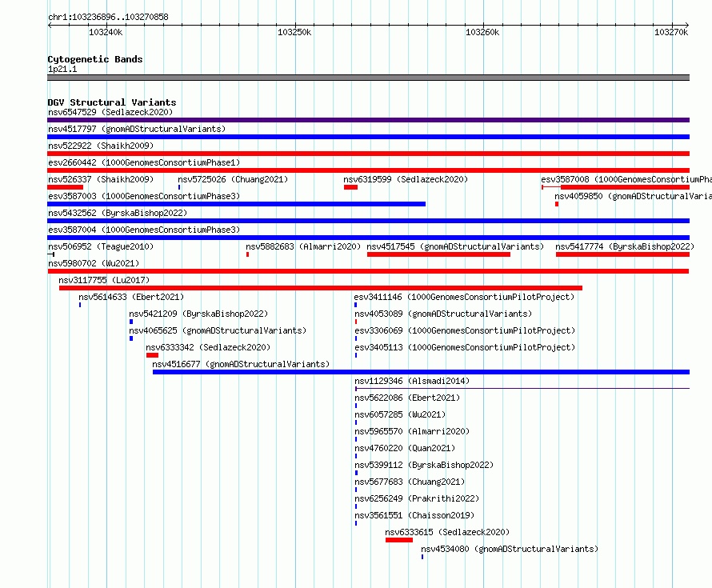Screen dimensions: 712x588
Task: Open nsv4059850 variant label
Action: (x=633, y=196)
